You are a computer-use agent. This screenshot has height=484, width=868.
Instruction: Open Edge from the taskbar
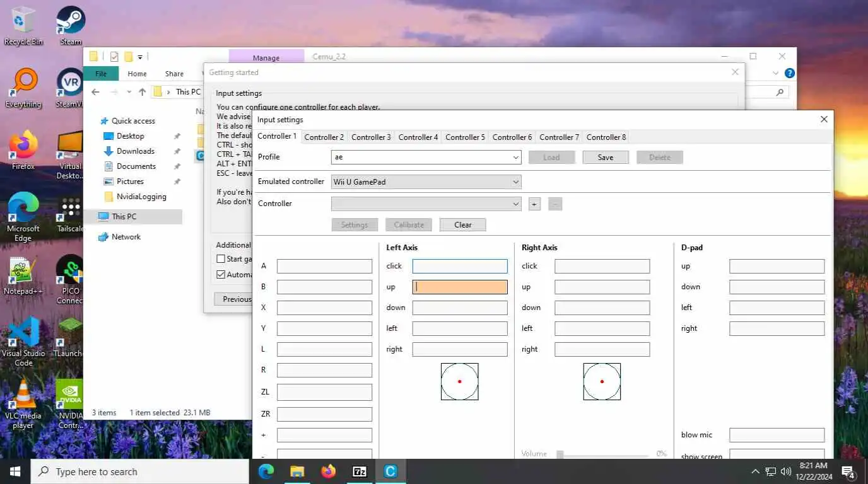click(x=266, y=471)
